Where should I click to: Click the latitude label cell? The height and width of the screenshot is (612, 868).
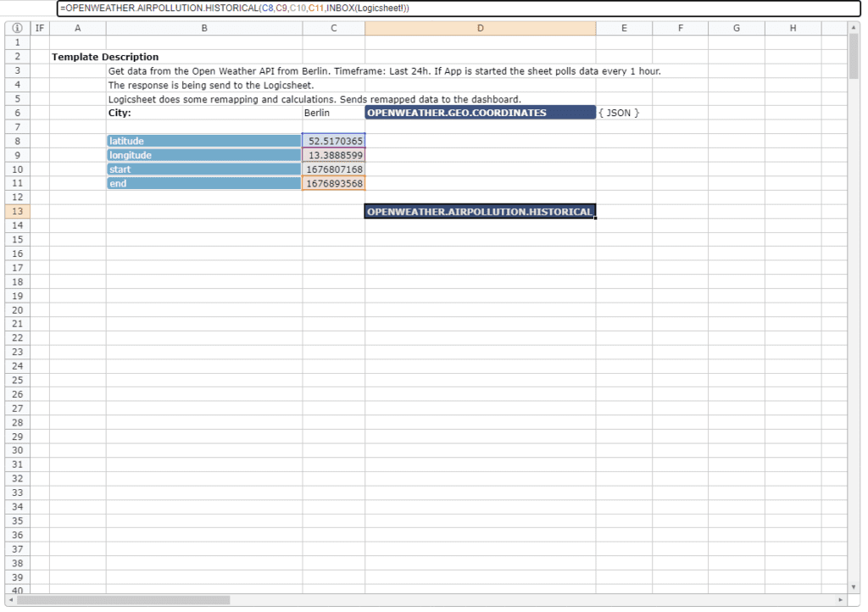click(203, 141)
